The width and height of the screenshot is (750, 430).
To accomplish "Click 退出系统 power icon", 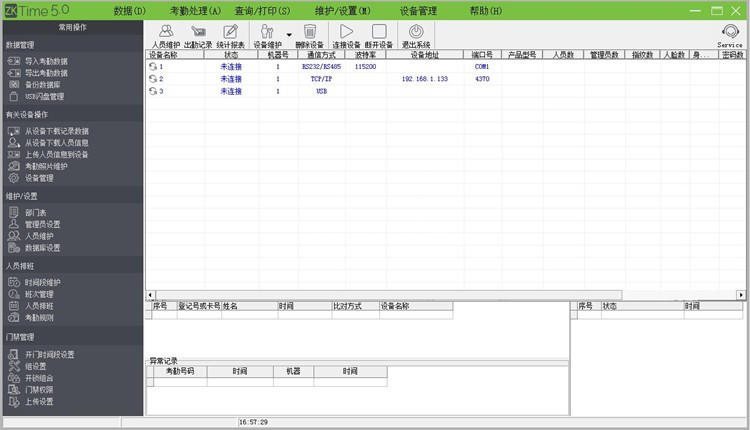I will 416,36.
